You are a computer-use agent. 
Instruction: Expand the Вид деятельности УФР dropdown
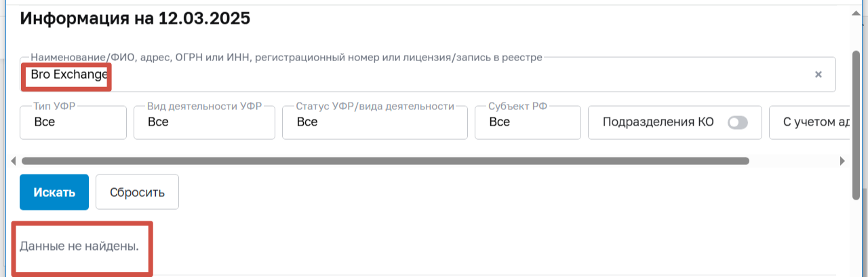204,123
